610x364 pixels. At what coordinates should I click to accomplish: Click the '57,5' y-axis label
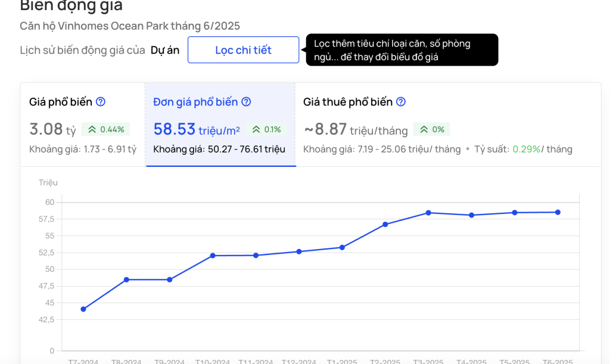(x=46, y=219)
